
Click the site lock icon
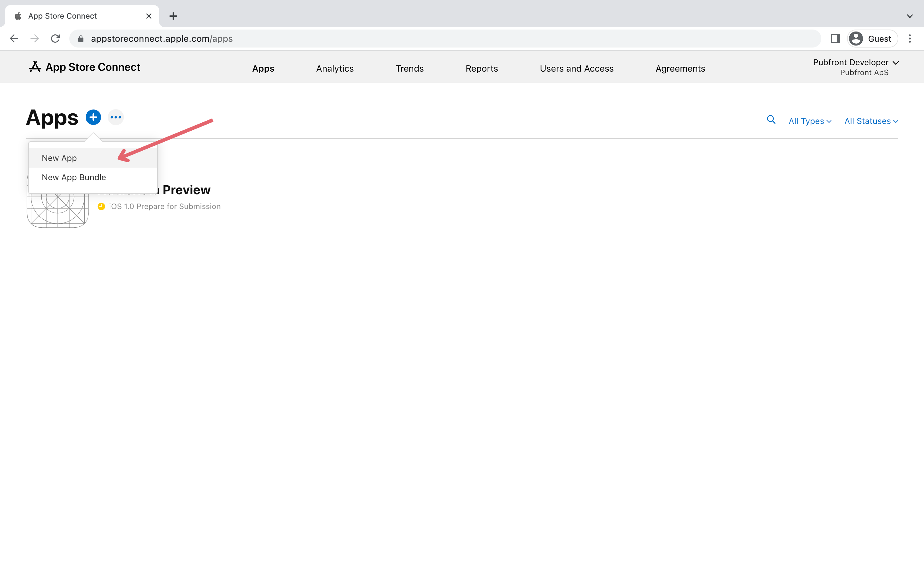point(81,39)
